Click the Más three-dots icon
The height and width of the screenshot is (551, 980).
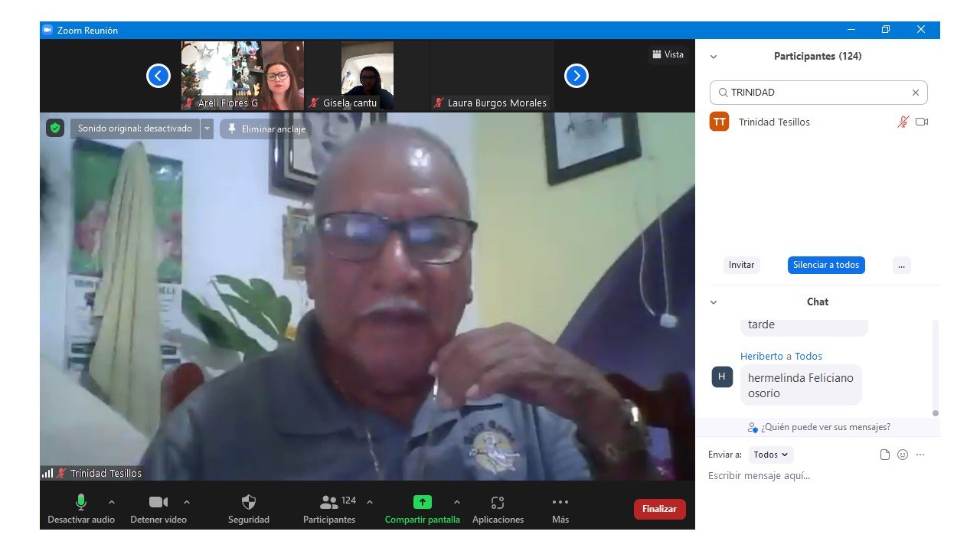tap(560, 503)
